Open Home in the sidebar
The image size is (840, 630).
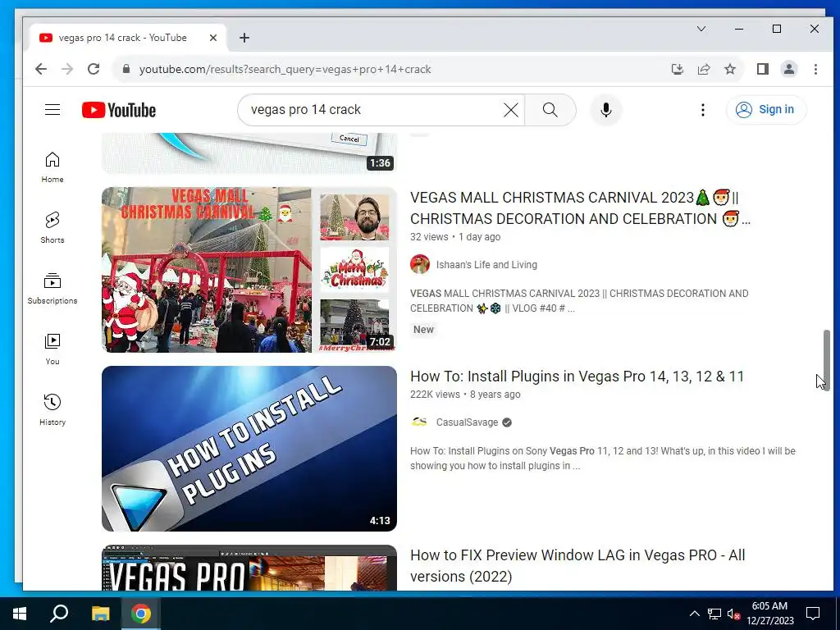click(52, 167)
